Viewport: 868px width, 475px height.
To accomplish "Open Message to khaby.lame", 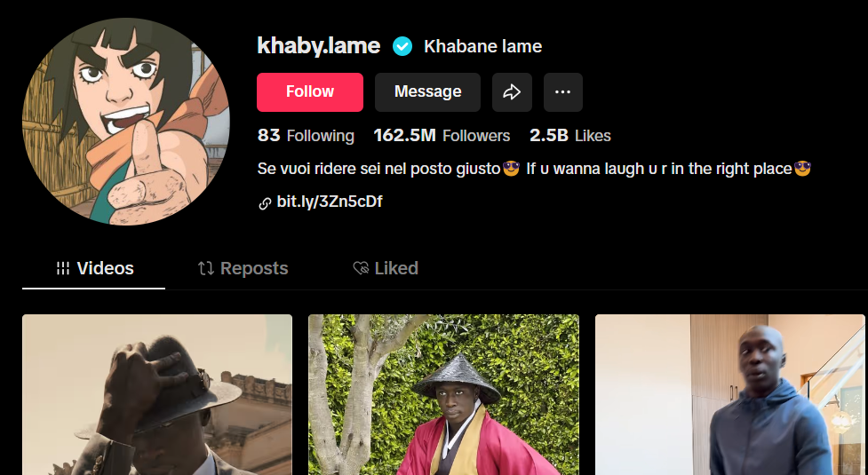I will click(427, 92).
